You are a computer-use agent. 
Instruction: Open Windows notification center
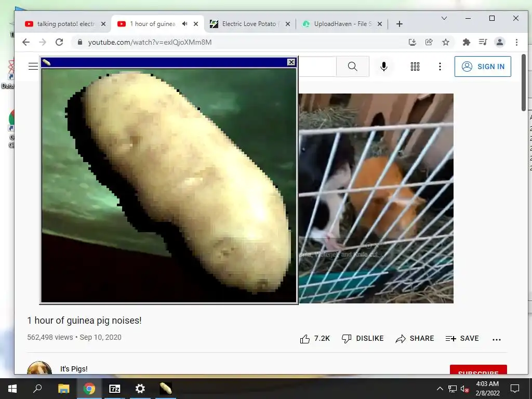coord(515,389)
